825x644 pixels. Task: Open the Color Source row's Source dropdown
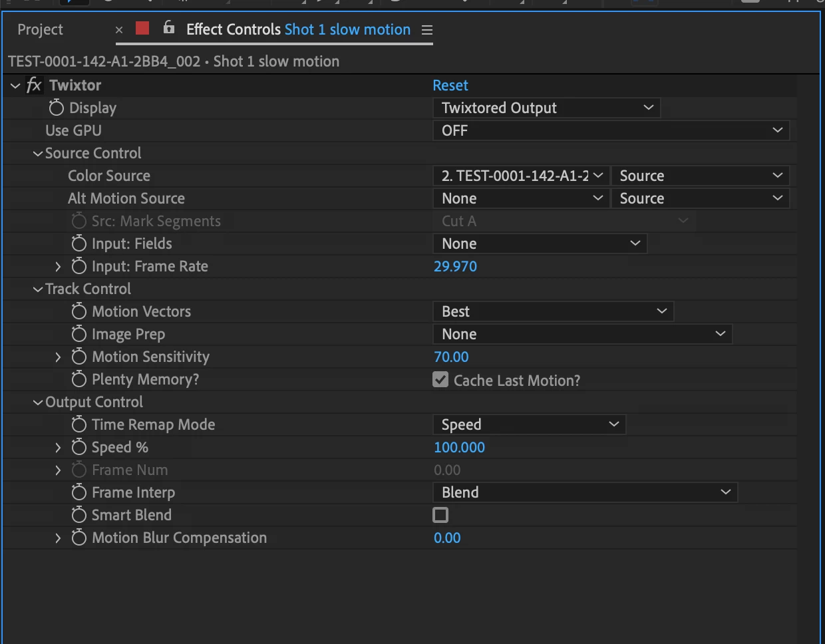tap(700, 176)
